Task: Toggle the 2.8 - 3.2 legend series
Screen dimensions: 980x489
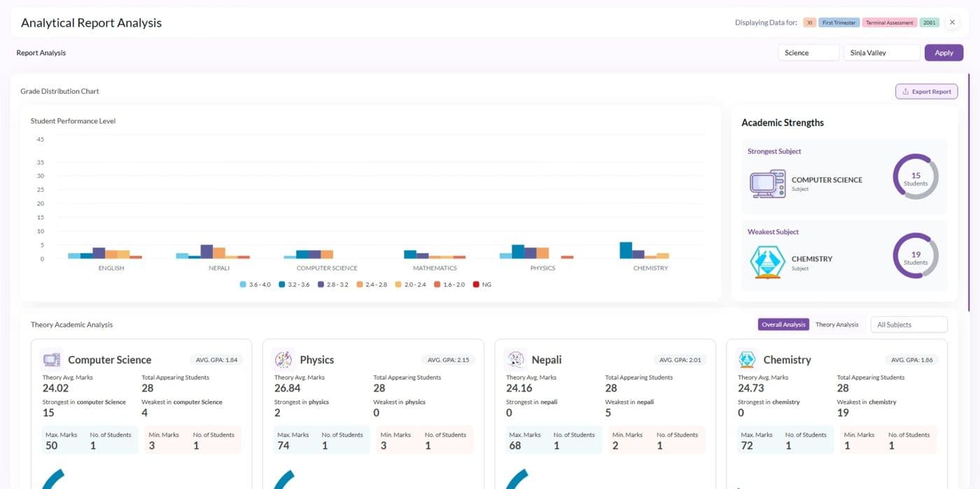Action: pos(332,284)
